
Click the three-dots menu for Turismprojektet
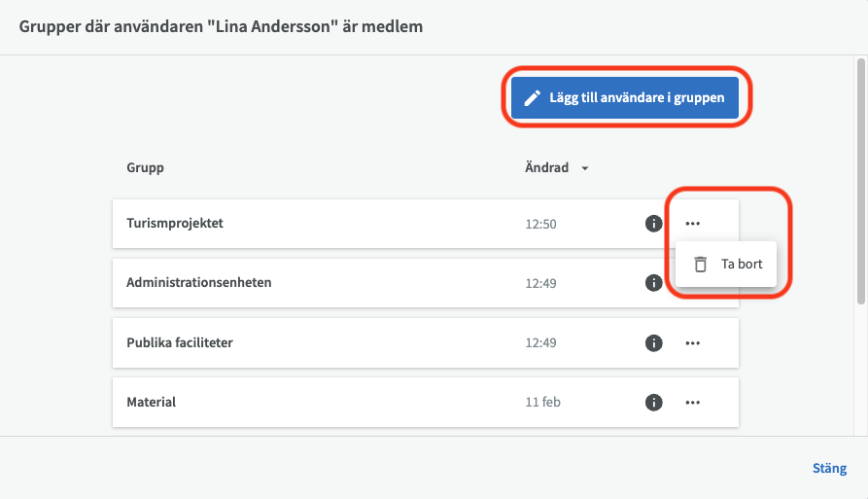pyautogui.click(x=692, y=224)
